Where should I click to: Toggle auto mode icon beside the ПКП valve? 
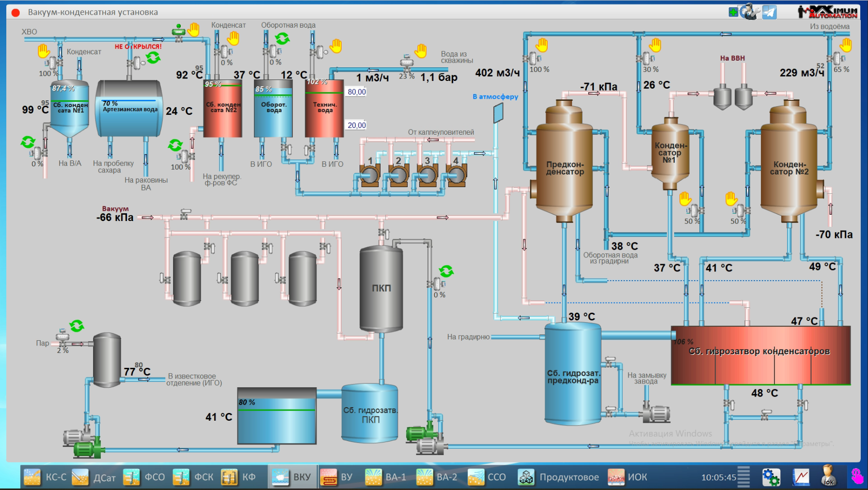pyautogui.click(x=446, y=271)
